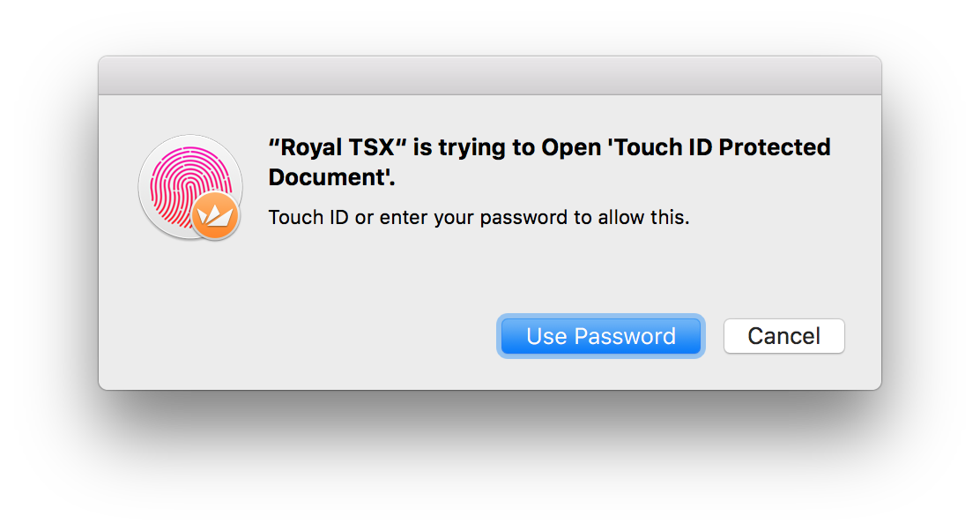
Task: Click the orange Royal TSX crown badge
Action: pyautogui.click(x=215, y=215)
